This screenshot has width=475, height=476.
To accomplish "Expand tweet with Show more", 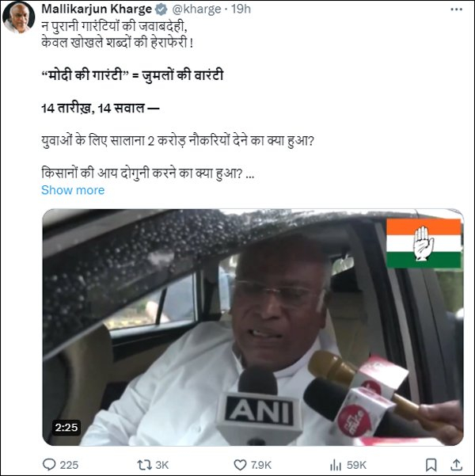I will [x=73, y=190].
